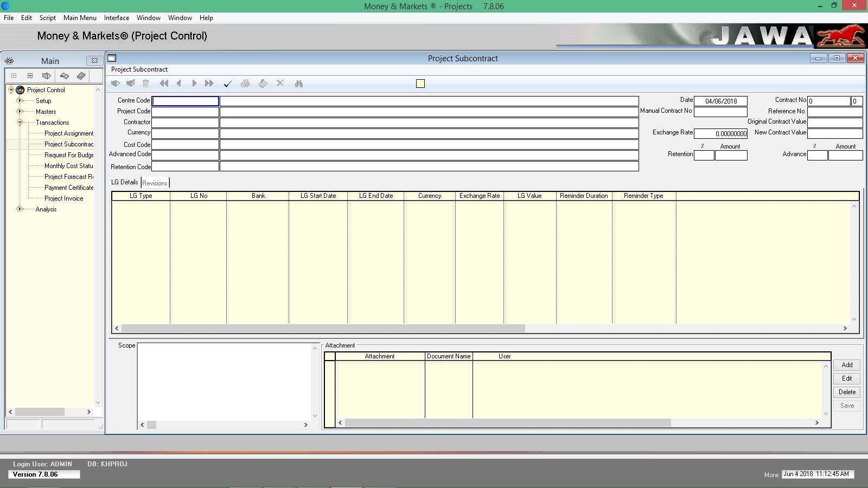Screen dimensions: 868x488
Task: Click the new record toolbar icon
Action: coord(115,84)
